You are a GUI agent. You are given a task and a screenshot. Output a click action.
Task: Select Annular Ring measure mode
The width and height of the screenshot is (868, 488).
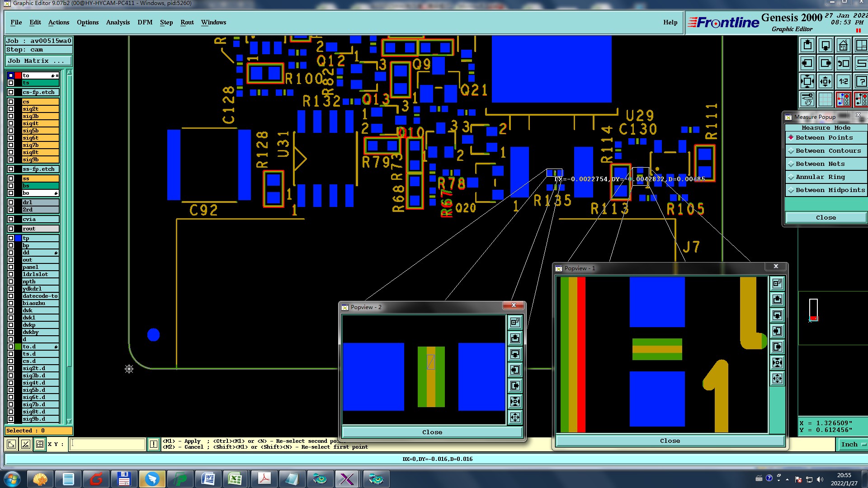coord(820,177)
